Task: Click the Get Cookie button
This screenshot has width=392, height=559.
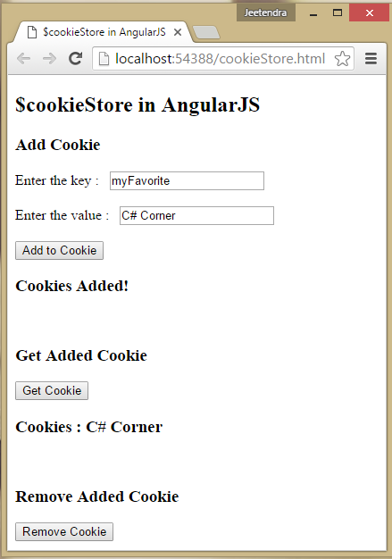Action: 52,390
